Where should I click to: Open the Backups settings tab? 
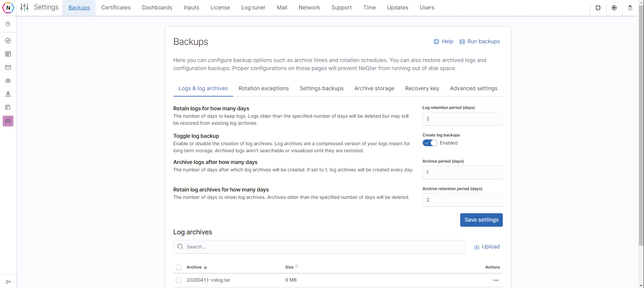[79, 7]
